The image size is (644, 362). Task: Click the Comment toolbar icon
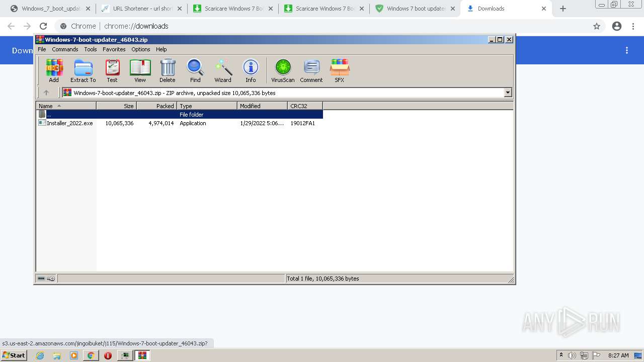[x=311, y=70]
